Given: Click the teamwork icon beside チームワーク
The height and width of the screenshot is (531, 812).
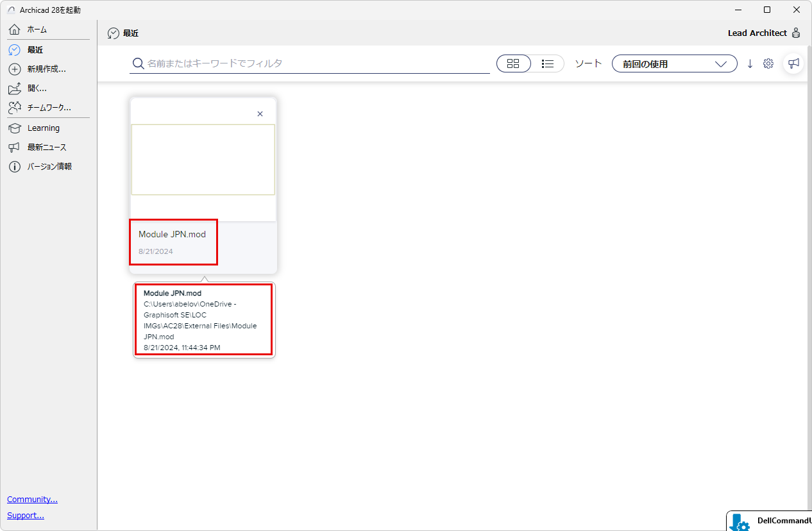Looking at the screenshot, I should tap(15, 107).
